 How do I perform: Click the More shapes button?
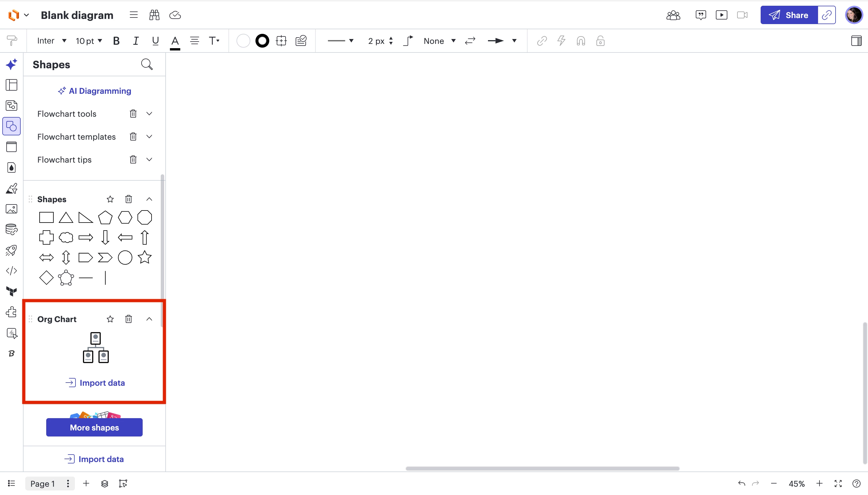(94, 427)
